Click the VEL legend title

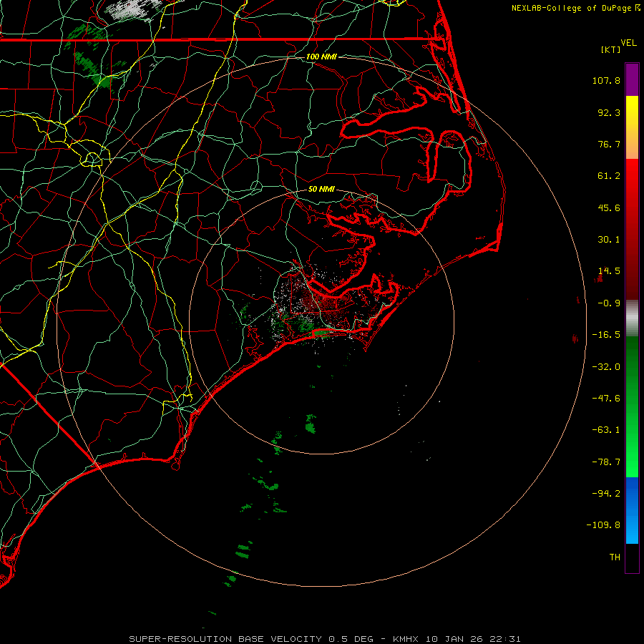click(628, 43)
